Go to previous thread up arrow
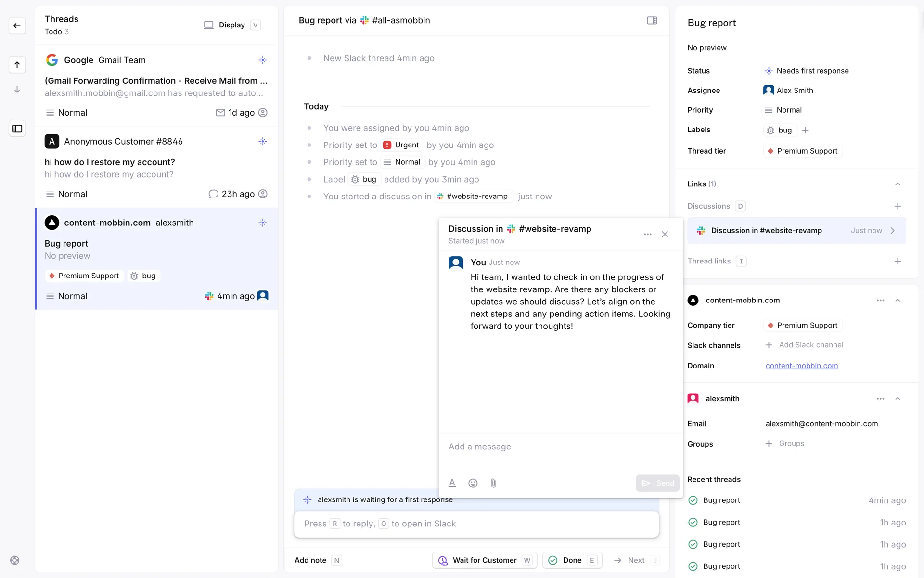924x578 pixels. click(x=17, y=65)
